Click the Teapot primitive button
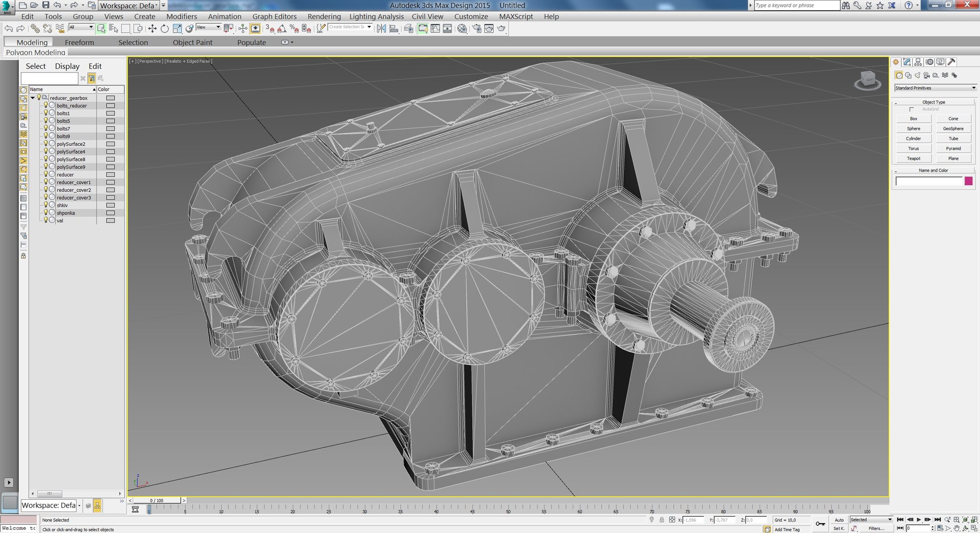Viewport: 980px width, 533px height. tap(914, 158)
